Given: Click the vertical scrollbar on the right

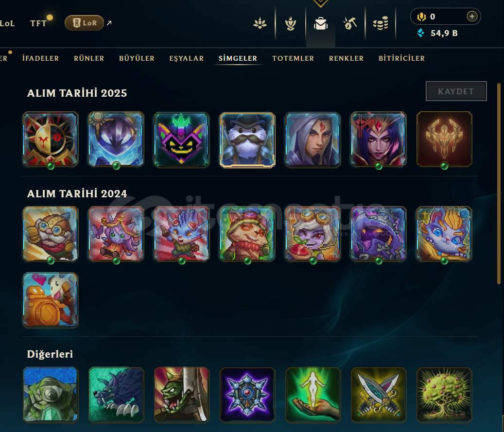Looking at the screenshot, I should click(499, 183).
